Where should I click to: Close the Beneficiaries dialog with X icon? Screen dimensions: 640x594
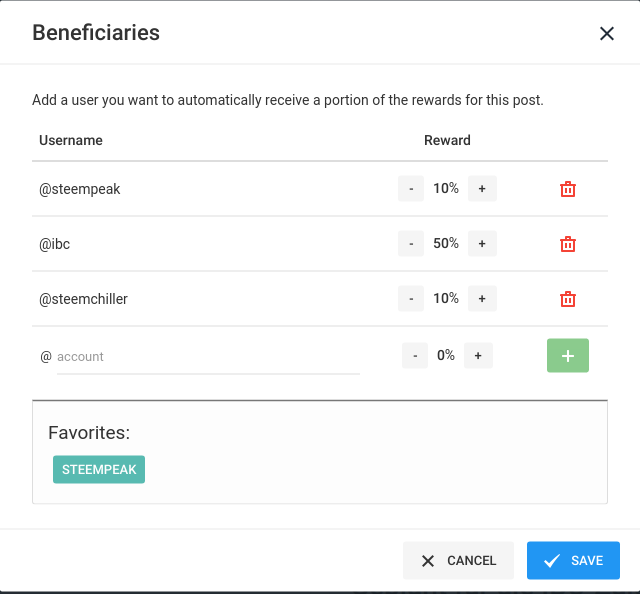pos(607,33)
